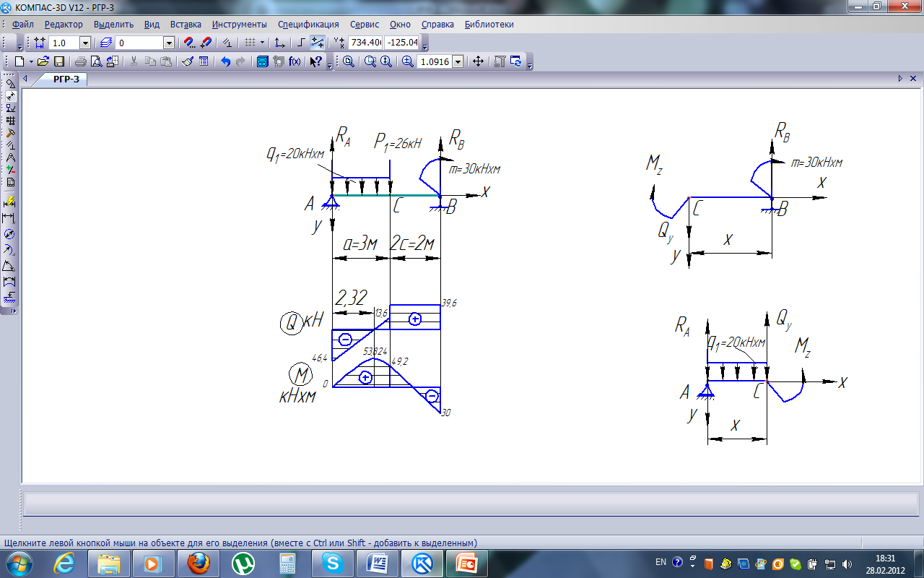This screenshot has width=924, height=578.
Task: Open the Редактор menu
Action: (x=64, y=24)
